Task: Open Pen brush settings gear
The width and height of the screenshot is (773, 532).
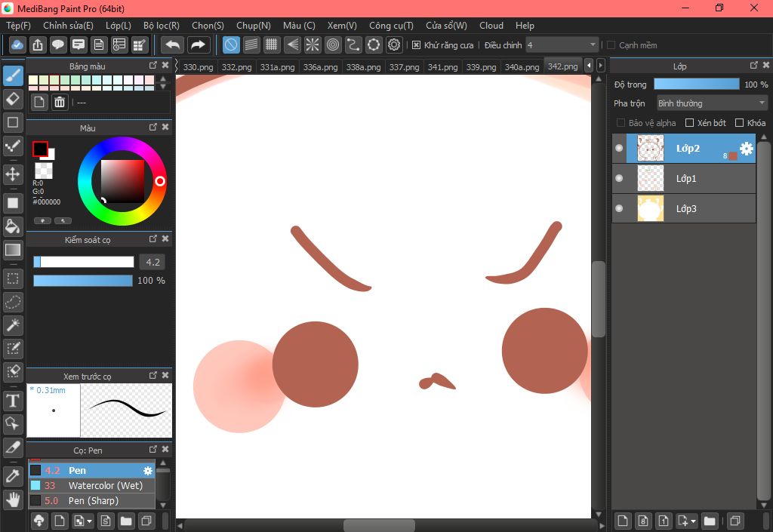Action: (x=147, y=470)
